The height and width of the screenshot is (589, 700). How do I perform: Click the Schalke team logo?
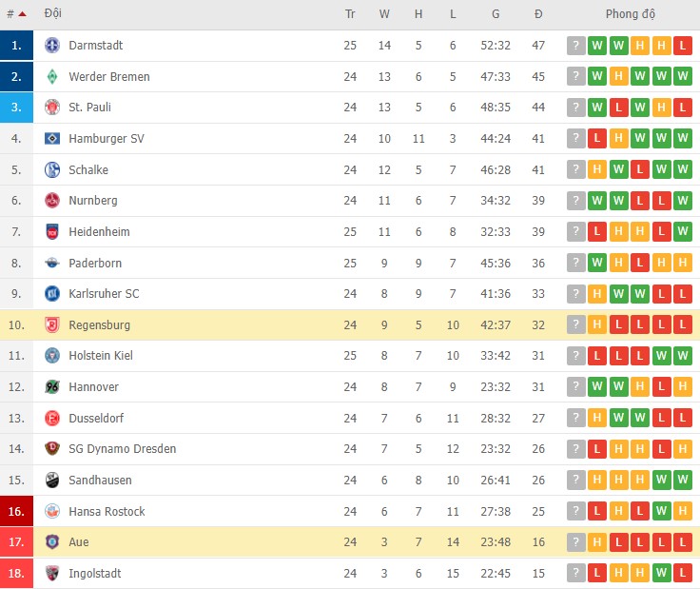click(51, 169)
